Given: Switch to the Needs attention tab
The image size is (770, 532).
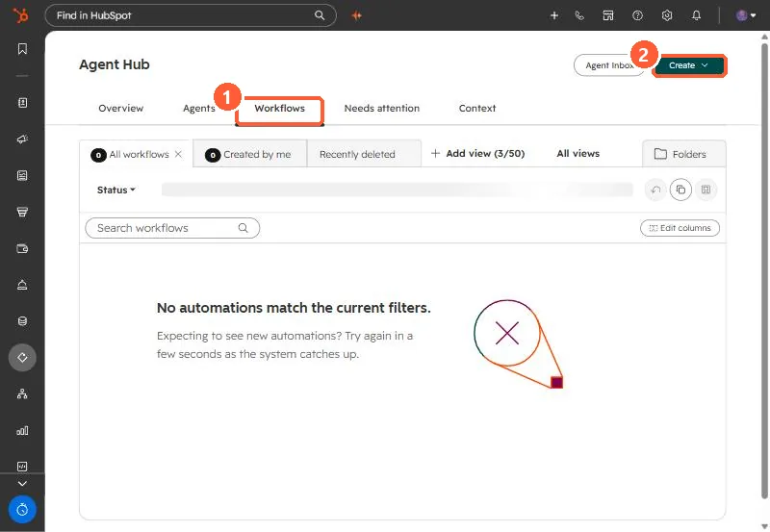Looking at the screenshot, I should [381, 108].
